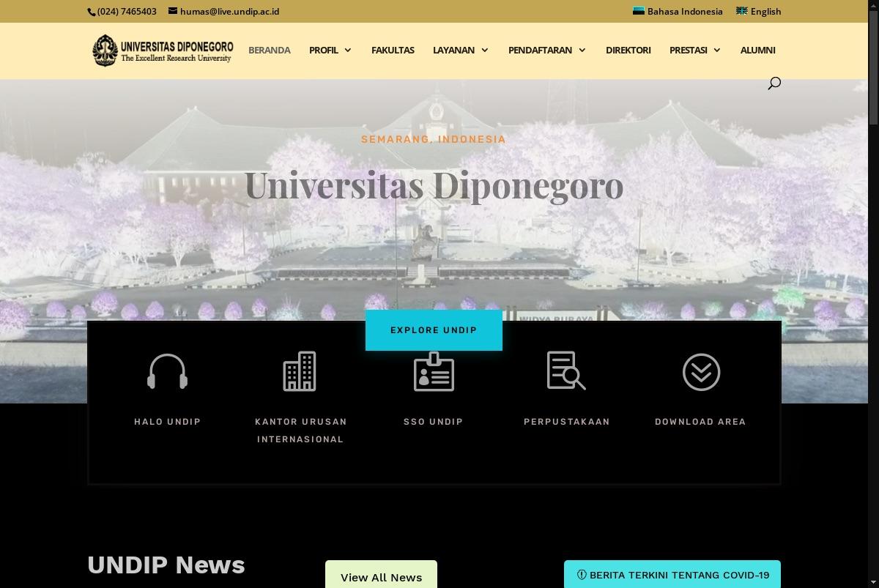This screenshot has width=879, height=588.
Task: Click the DOWNLOAD AREA label
Action: pyautogui.click(x=700, y=422)
